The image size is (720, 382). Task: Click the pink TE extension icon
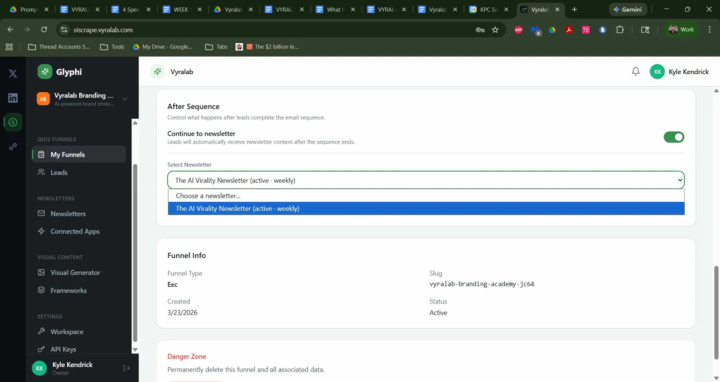point(586,29)
